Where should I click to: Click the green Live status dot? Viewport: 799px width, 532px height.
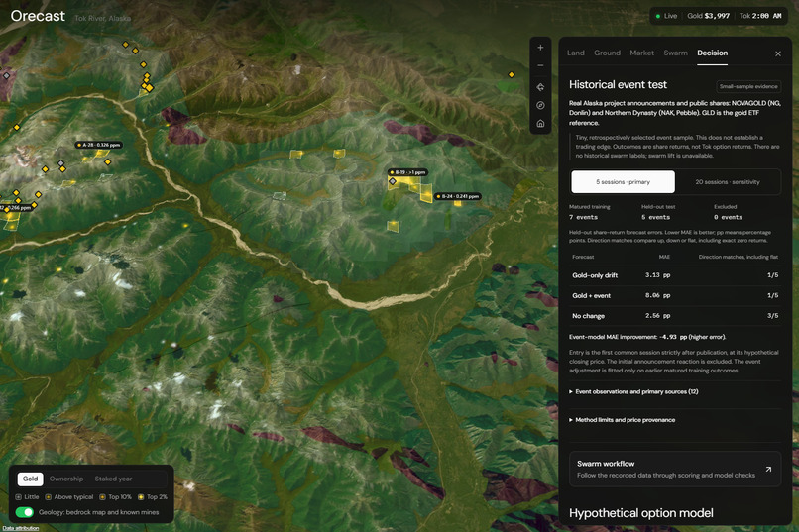point(658,16)
